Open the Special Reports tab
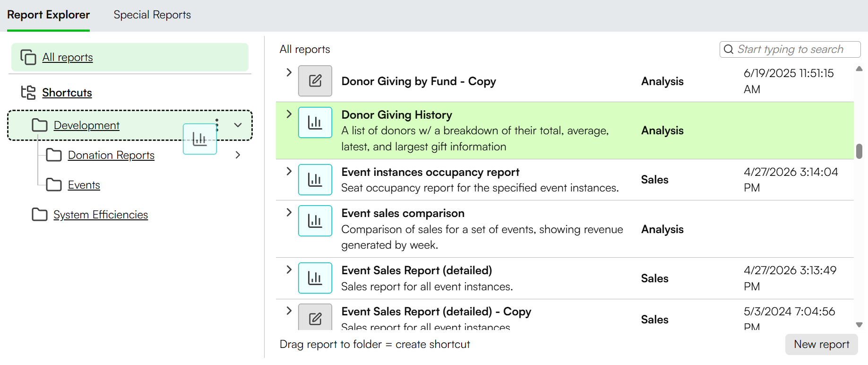The height and width of the screenshot is (365, 868). 152,15
